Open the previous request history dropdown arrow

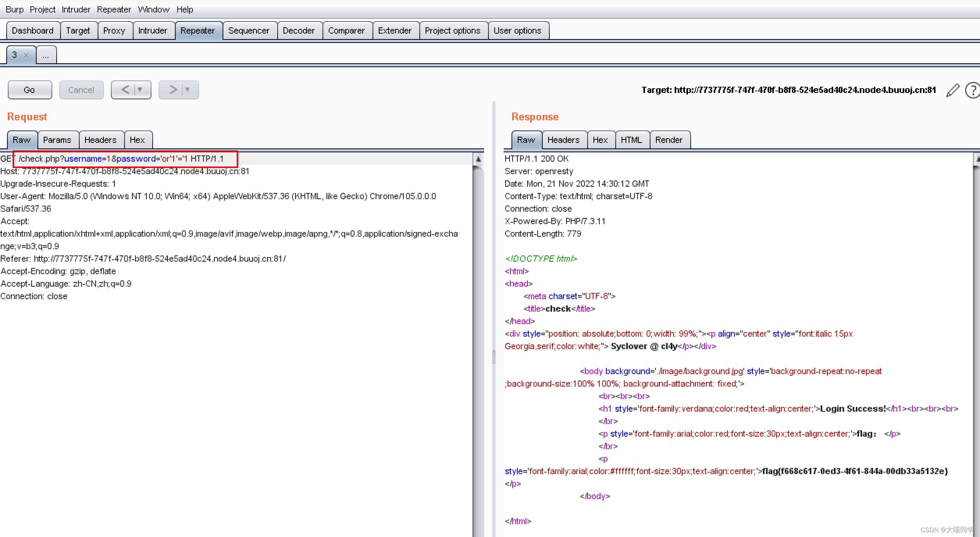tap(140, 90)
